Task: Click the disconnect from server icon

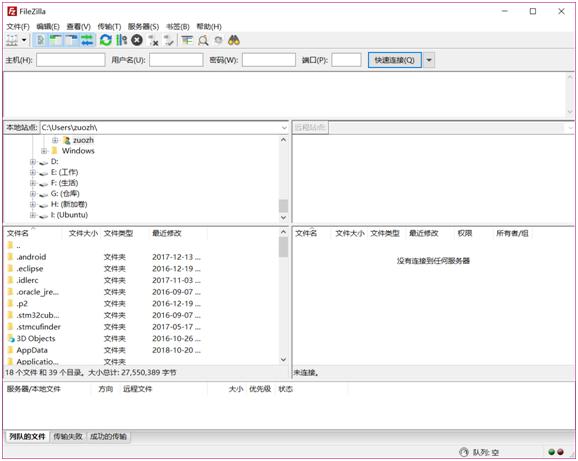Action: [153, 40]
